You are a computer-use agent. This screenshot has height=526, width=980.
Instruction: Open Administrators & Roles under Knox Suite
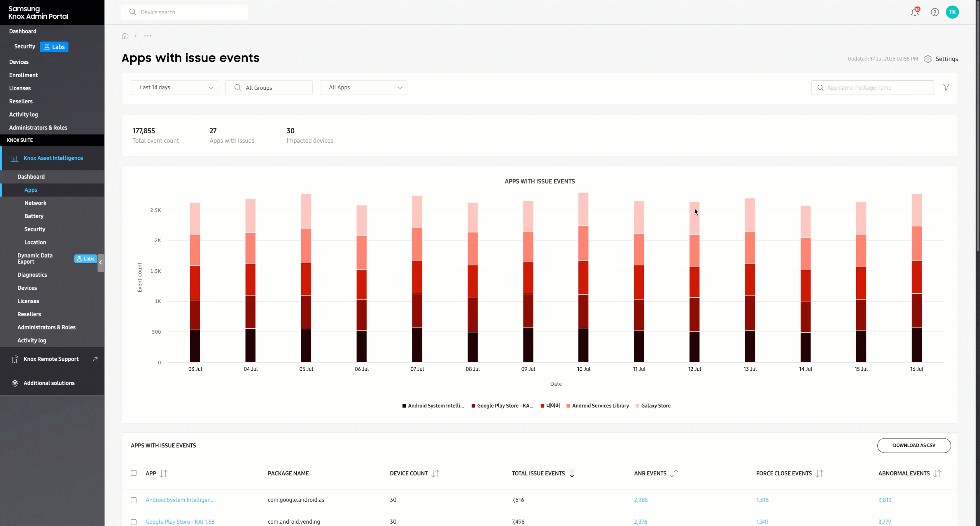[46, 327]
